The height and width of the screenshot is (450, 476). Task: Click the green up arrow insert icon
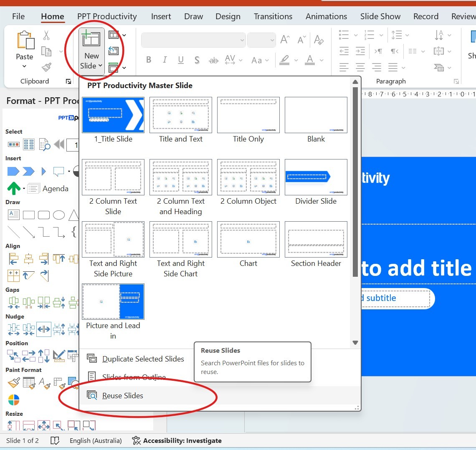coord(14,188)
